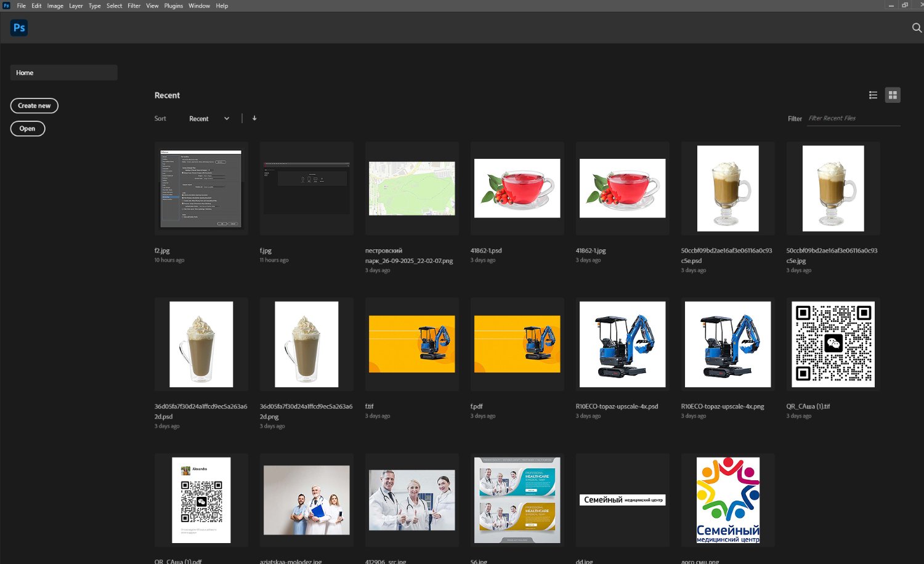
Task: Open the horizontal Семейный logo thumbnail
Action: (x=623, y=500)
